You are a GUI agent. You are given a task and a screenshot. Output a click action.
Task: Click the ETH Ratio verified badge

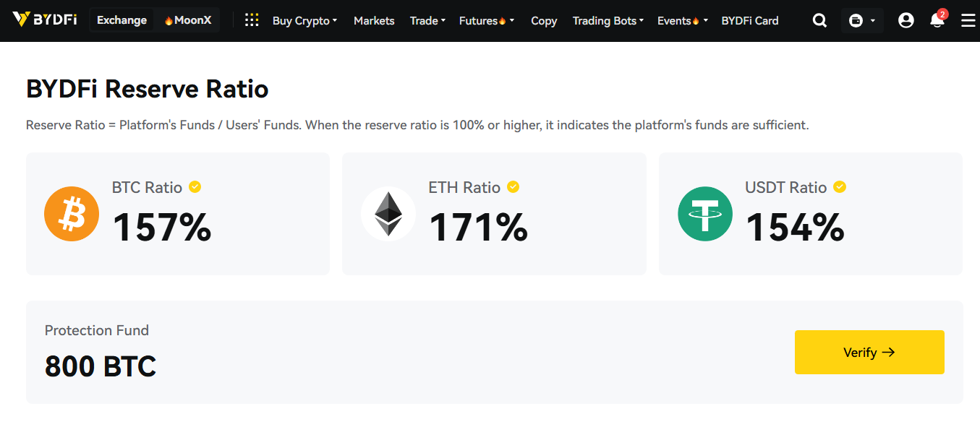coord(514,187)
